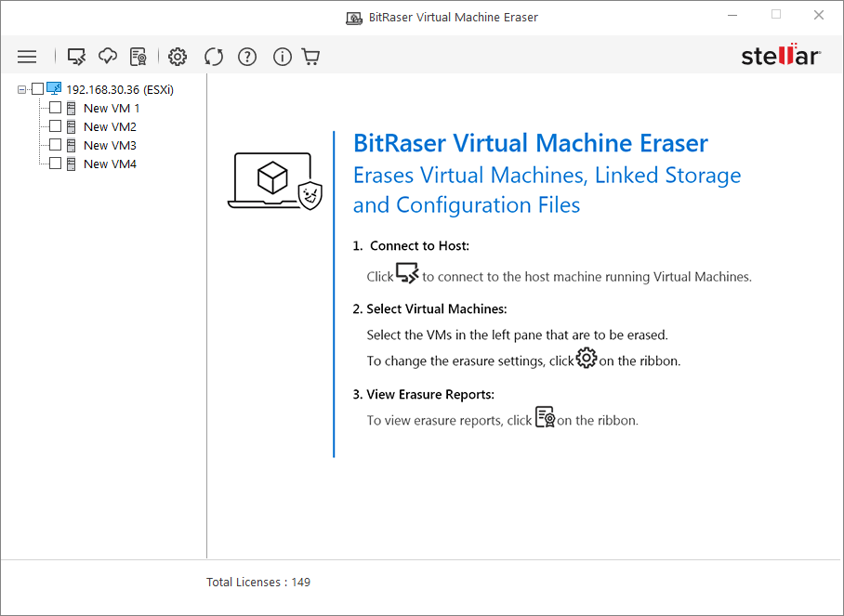Click the cloud icon in toolbar

pyautogui.click(x=108, y=56)
